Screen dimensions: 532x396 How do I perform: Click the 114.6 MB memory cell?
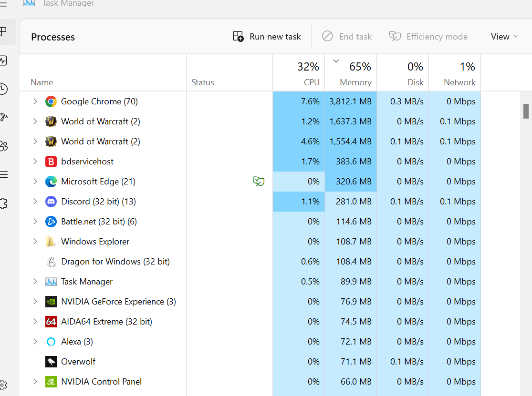351,221
